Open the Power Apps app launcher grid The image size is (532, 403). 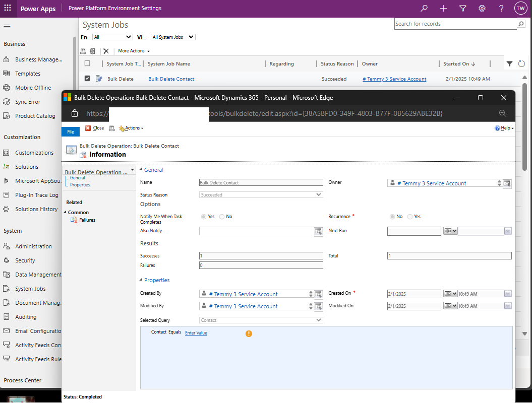tap(8, 8)
